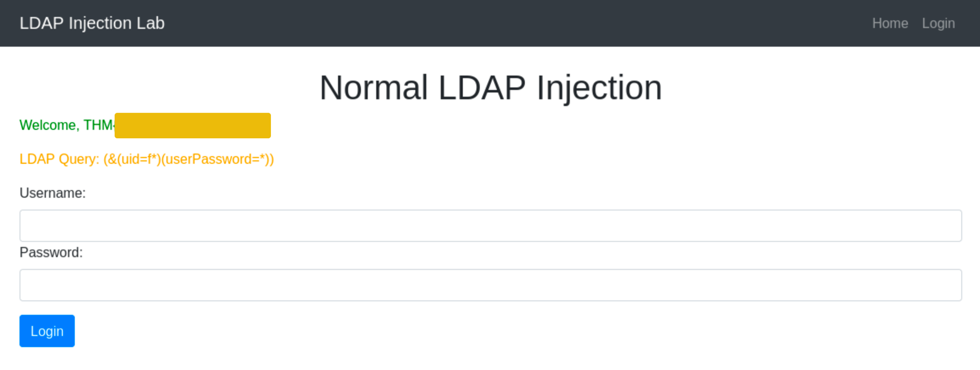980x370 pixels.
Task: Click the Password label
Action: point(51,253)
